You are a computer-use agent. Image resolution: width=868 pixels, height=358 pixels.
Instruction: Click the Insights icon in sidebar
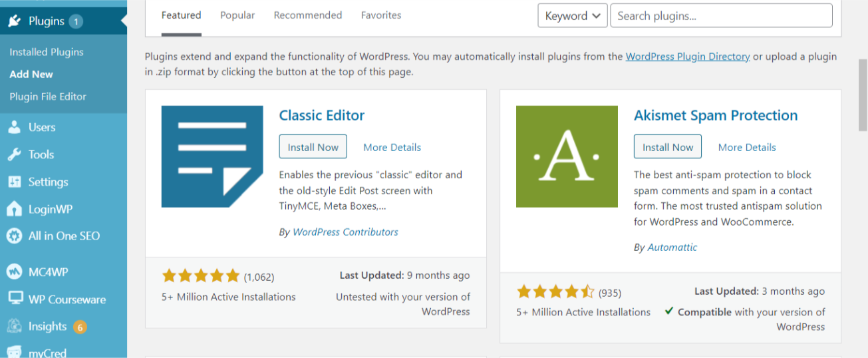coord(15,326)
